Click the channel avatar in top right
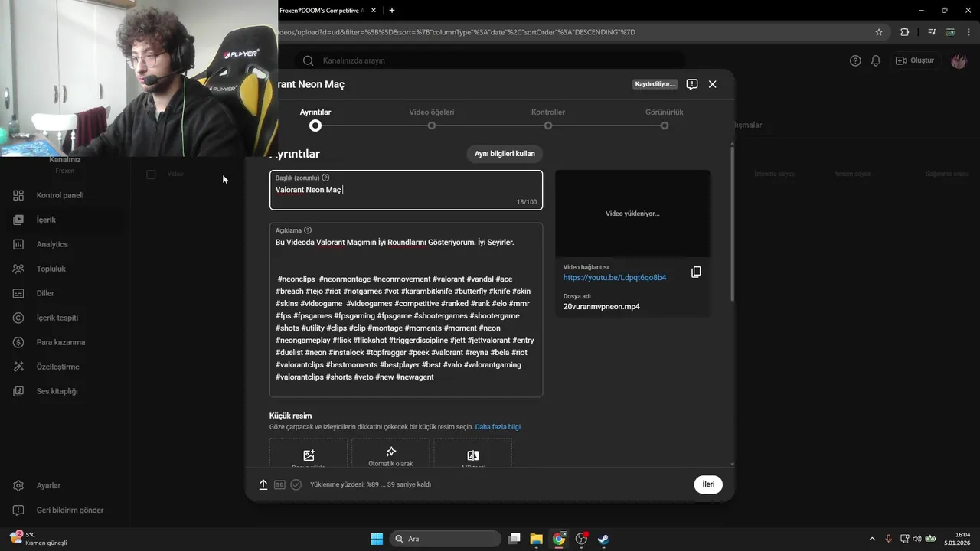Viewport: 980px width, 551px height. point(959,60)
